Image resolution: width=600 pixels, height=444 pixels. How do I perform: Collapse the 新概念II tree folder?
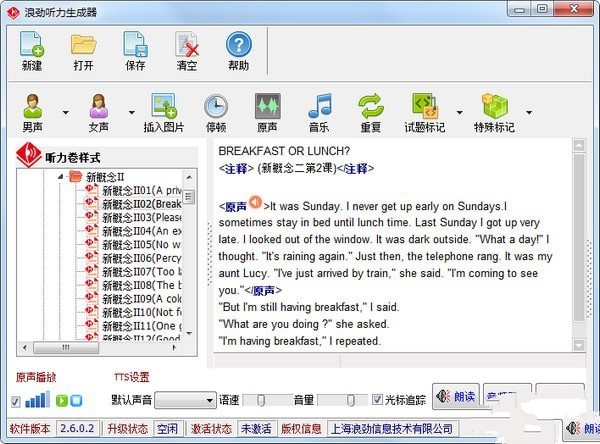click(61, 177)
